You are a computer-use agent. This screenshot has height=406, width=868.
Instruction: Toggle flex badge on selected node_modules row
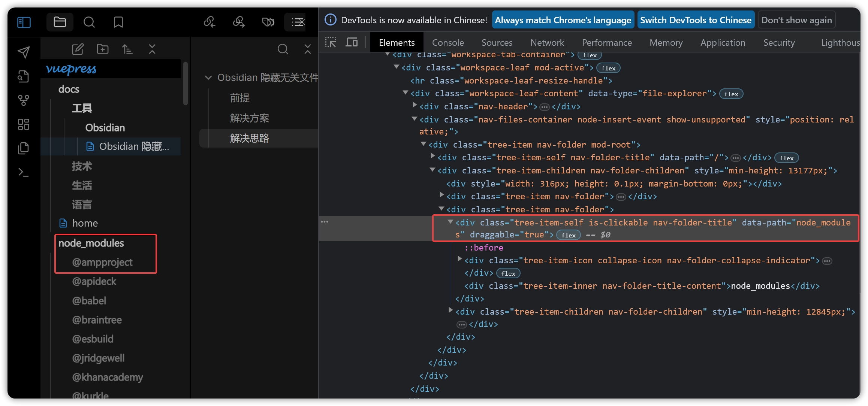pyautogui.click(x=568, y=235)
